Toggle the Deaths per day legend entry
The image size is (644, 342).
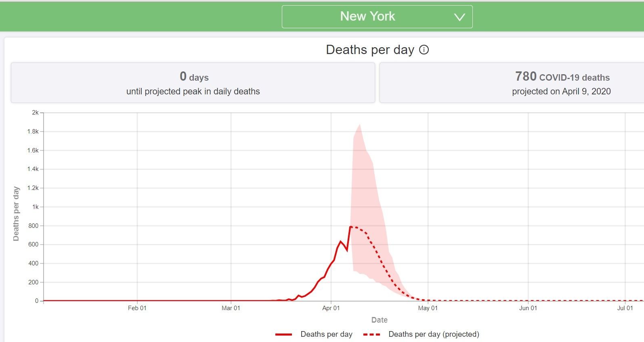pyautogui.click(x=314, y=334)
